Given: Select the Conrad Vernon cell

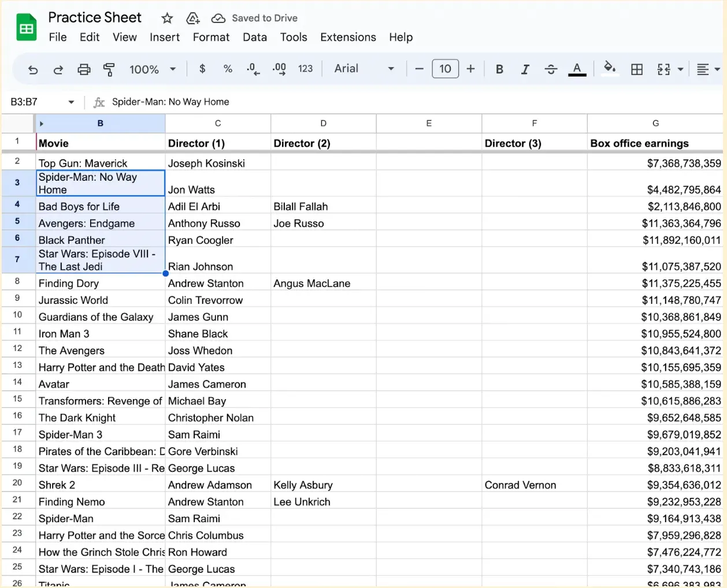Looking at the screenshot, I should coord(535,485).
